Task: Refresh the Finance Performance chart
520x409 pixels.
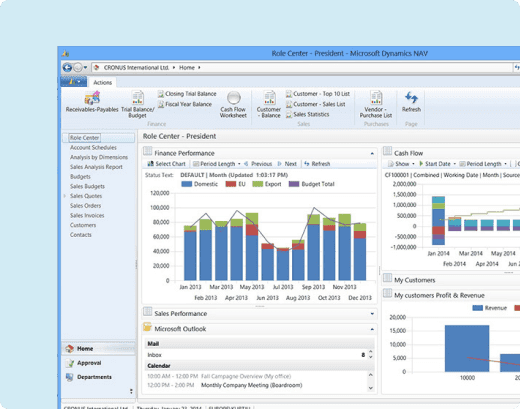Action: coord(317,164)
